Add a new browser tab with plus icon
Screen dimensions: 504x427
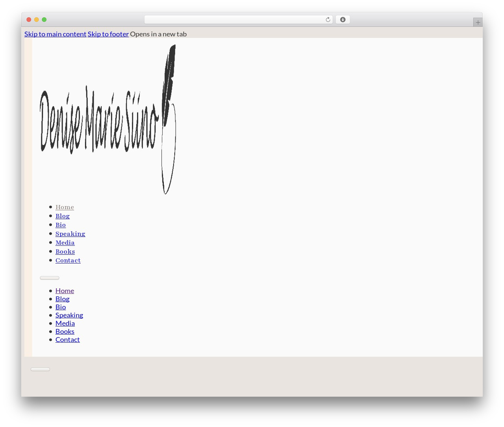tap(478, 22)
